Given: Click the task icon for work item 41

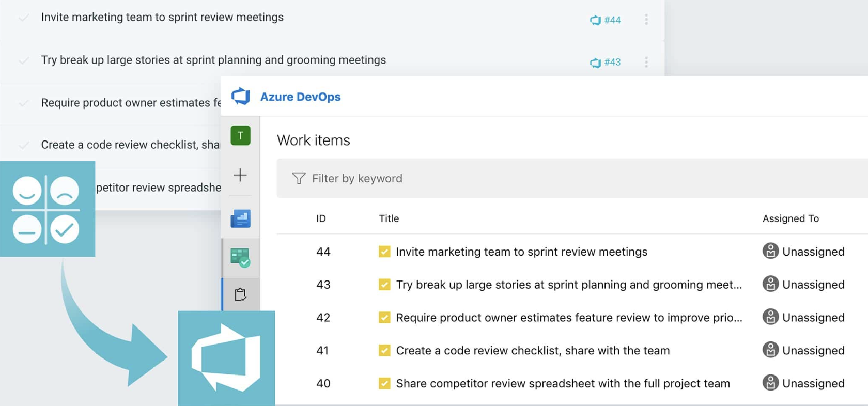Looking at the screenshot, I should pos(384,350).
